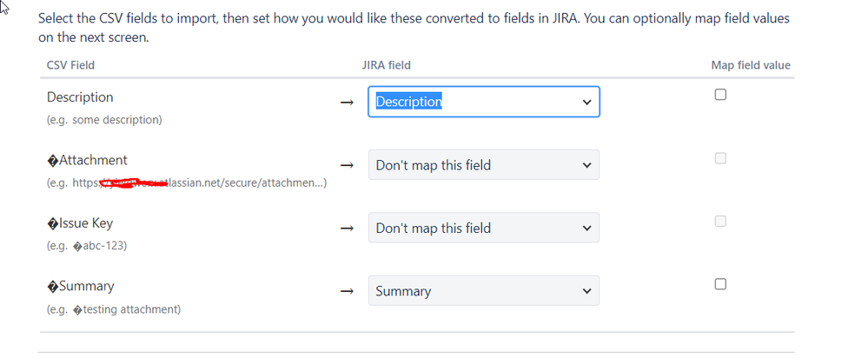Click the Summary CSV field label

click(x=81, y=286)
